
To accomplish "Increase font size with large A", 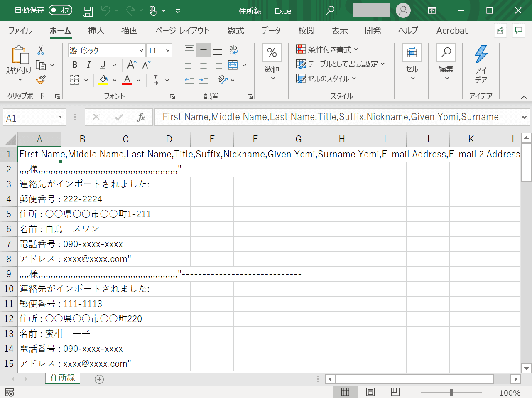I will click(x=132, y=64).
